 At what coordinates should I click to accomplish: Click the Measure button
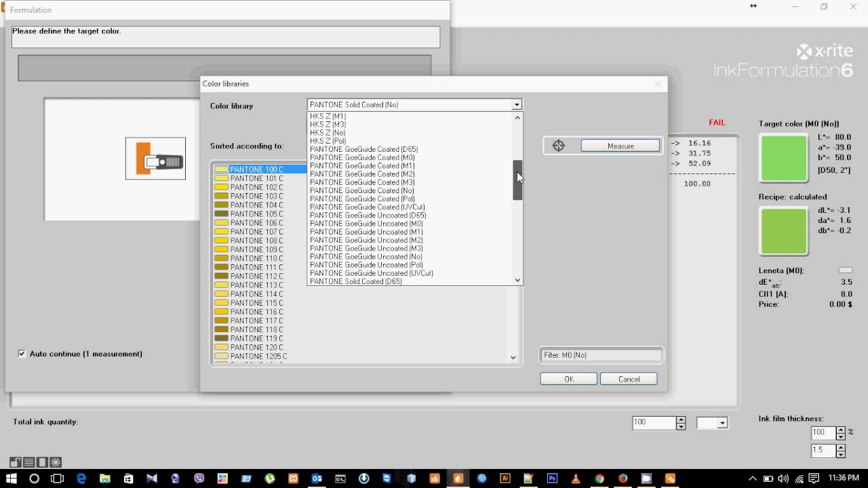(x=620, y=146)
